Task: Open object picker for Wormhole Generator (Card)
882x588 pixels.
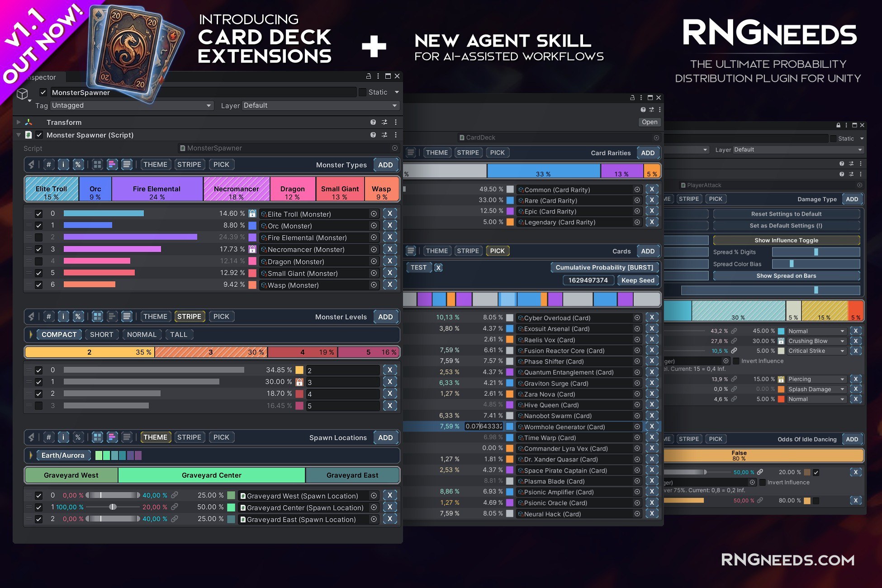Action: pyautogui.click(x=637, y=427)
